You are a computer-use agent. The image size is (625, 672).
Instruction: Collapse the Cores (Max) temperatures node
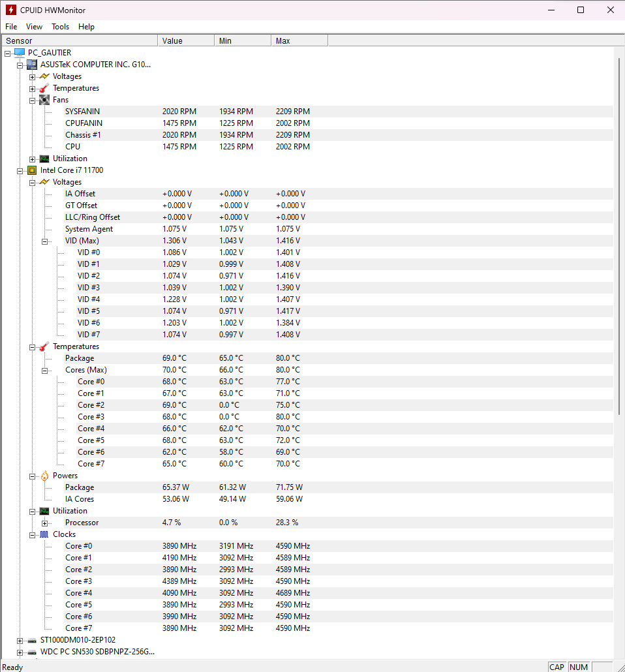coord(44,371)
